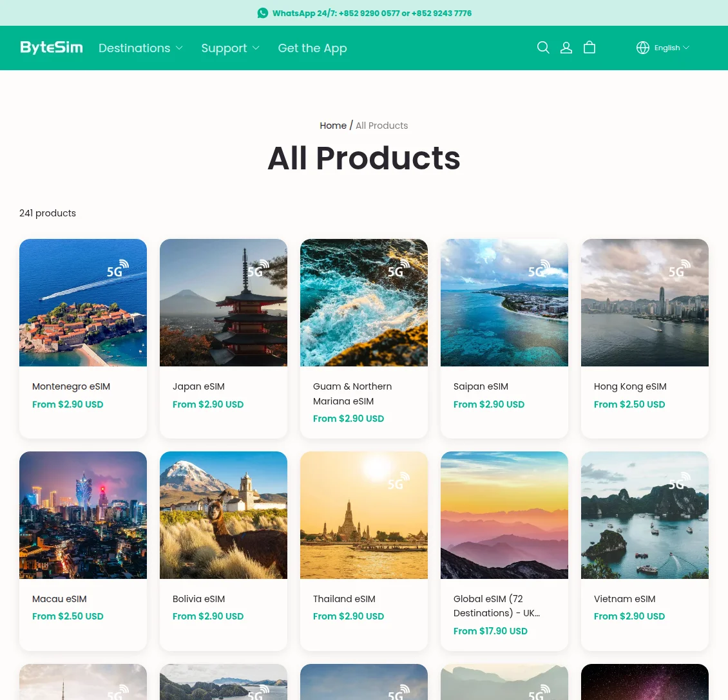The image size is (728, 700).
Task: Click the ByteSim logo
Action: (x=52, y=48)
